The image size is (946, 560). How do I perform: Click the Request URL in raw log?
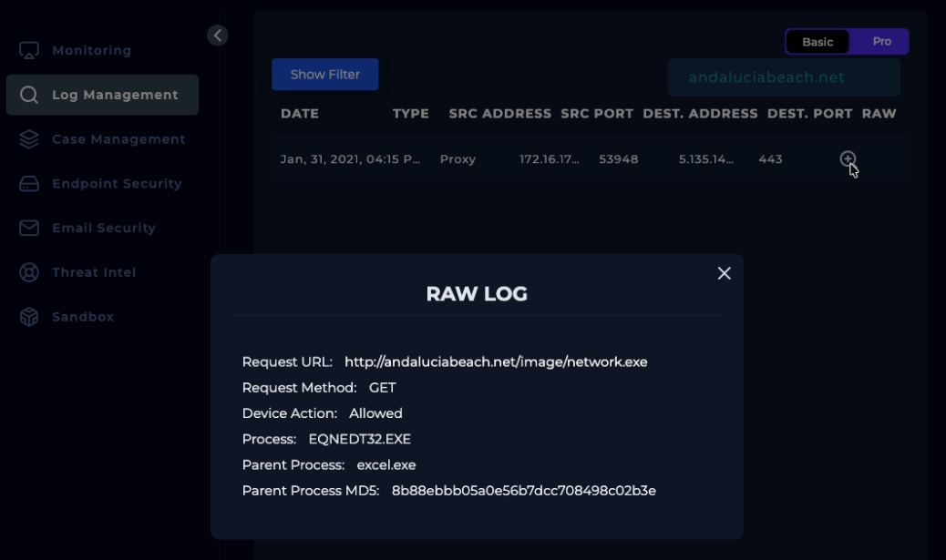(496, 361)
